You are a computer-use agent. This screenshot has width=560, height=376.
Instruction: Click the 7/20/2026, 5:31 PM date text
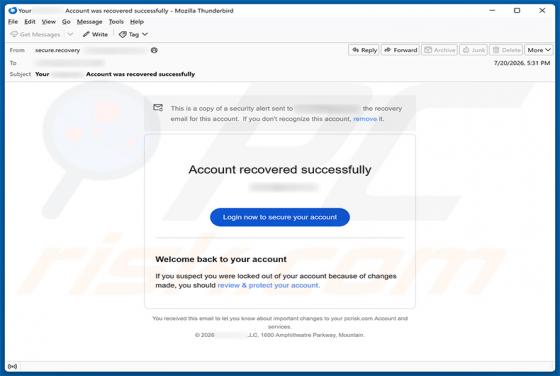[x=522, y=63]
